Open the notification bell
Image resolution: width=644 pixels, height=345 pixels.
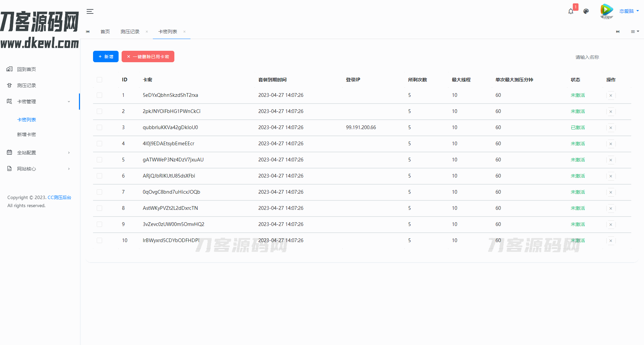(570, 11)
